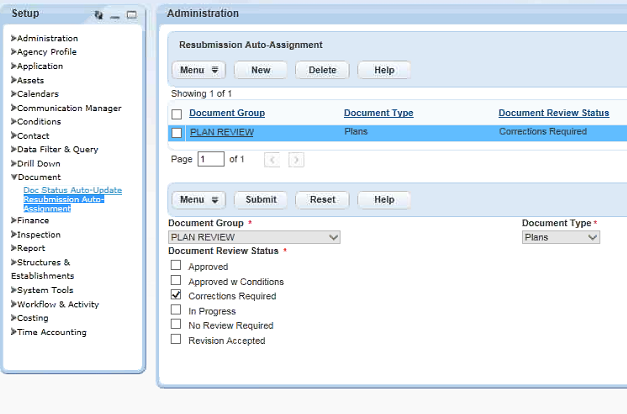Open the top Menu dropdown button
Screen dimensions: 627x414
(x=198, y=70)
